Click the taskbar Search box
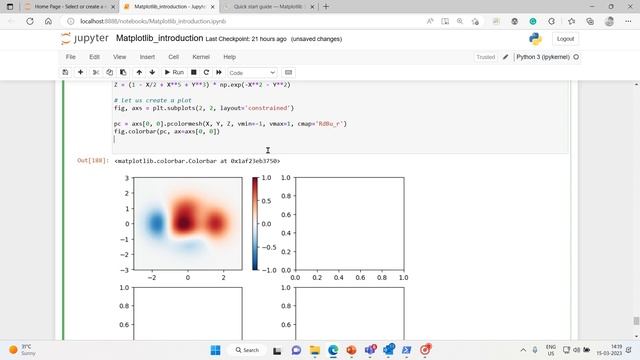The height and width of the screenshot is (360, 640). (247, 350)
